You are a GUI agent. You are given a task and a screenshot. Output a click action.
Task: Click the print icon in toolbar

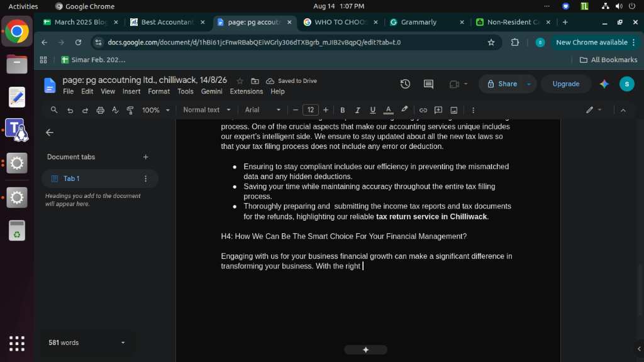[x=100, y=110]
